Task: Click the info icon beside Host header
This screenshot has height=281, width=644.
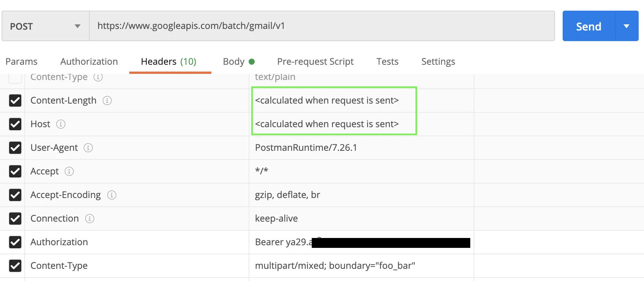Action: [x=61, y=124]
